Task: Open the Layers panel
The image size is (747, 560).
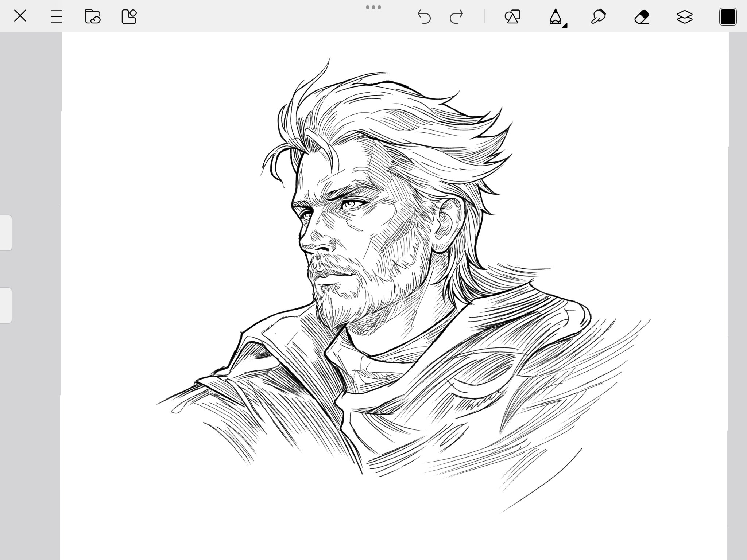Action: pos(685,17)
